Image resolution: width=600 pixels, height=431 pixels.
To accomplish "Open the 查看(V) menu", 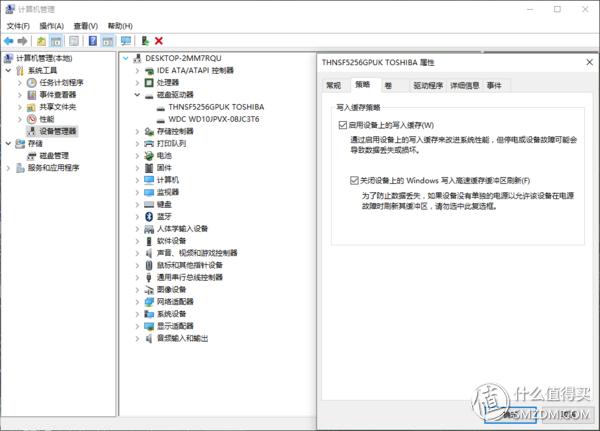I will pyautogui.click(x=87, y=25).
